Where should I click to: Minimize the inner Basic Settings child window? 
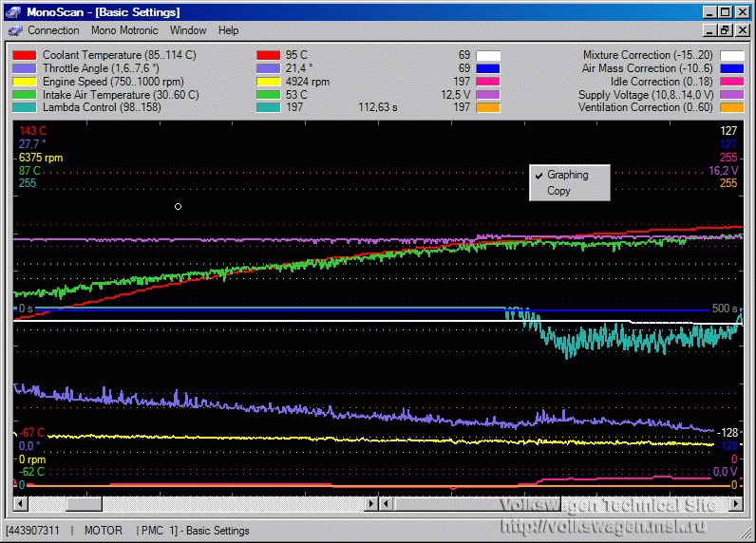[709, 30]
